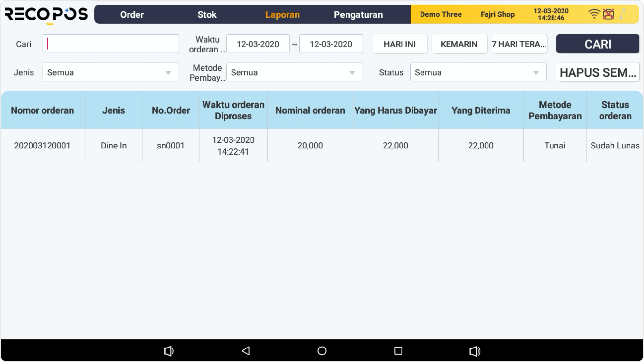
Task: Click the HARI INI button
Action: click(400, 44)
